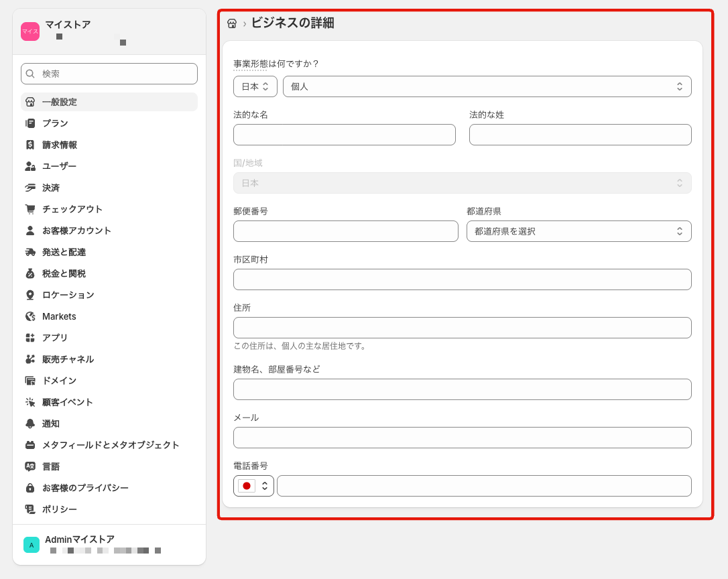Select the Markets globe icon

[x=30, y=316]
